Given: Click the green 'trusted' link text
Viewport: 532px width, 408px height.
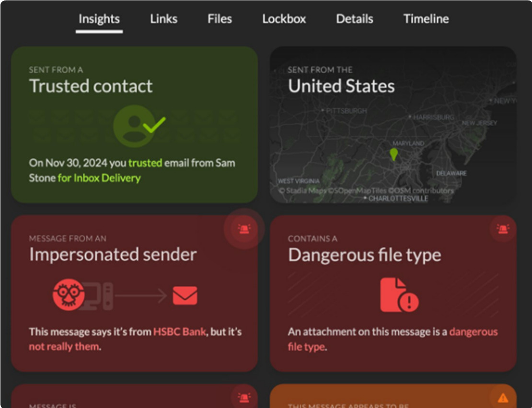Looking at the screenshot, I should click(x=145, y=163).
